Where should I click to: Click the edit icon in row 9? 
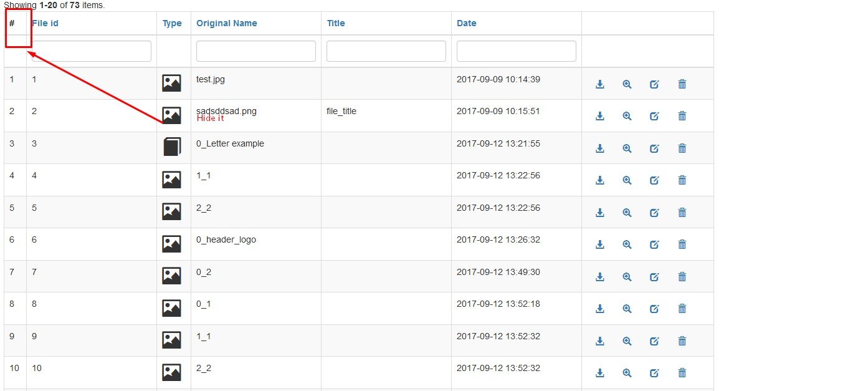tap(654, 341)
